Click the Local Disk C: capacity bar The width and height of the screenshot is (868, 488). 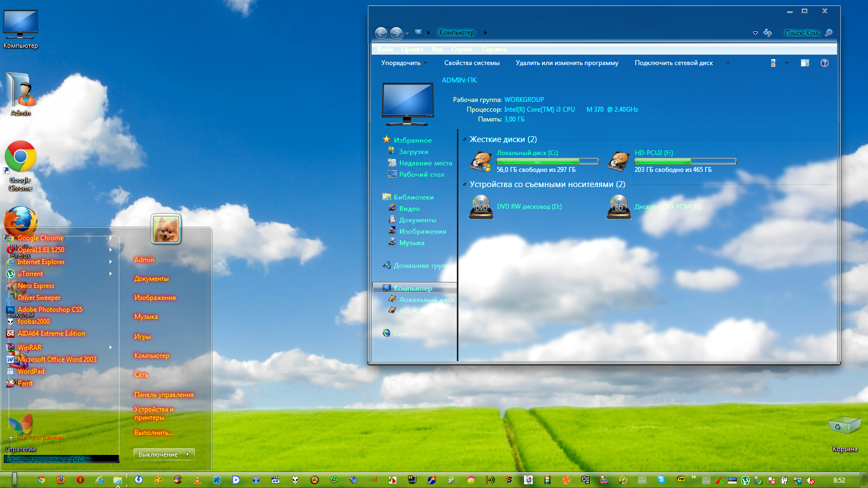pos(547,161)
